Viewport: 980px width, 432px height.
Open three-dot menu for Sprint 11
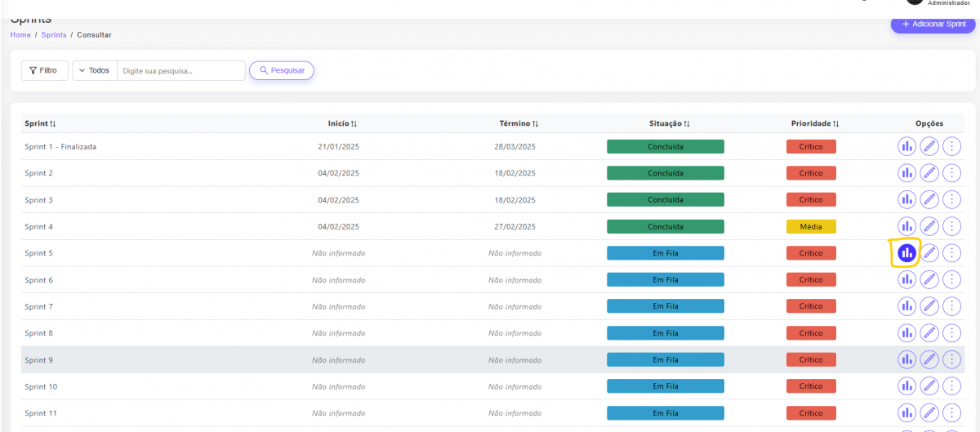coord(951,413)
